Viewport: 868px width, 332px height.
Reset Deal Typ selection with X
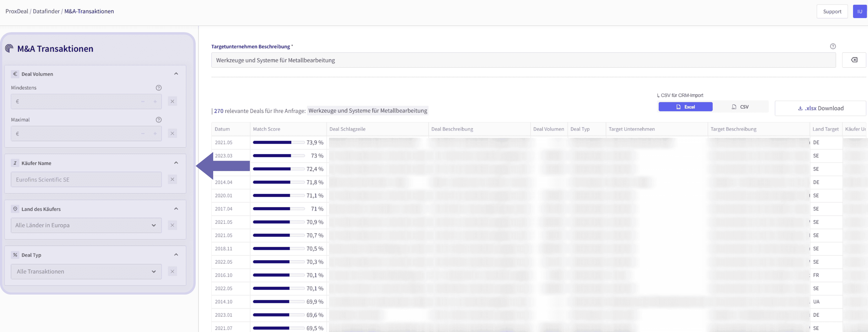(x=172, y=271)
